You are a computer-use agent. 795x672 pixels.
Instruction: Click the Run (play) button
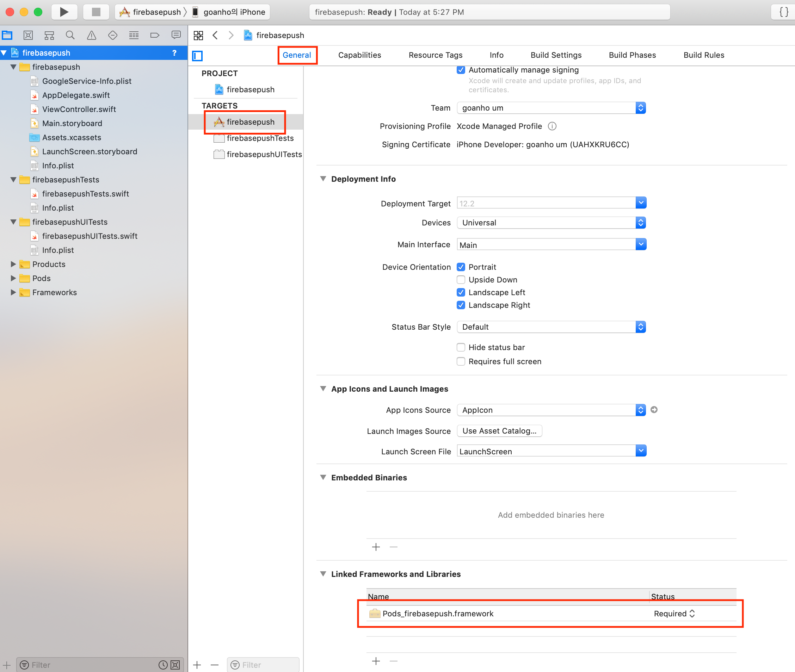pos(64,12)
